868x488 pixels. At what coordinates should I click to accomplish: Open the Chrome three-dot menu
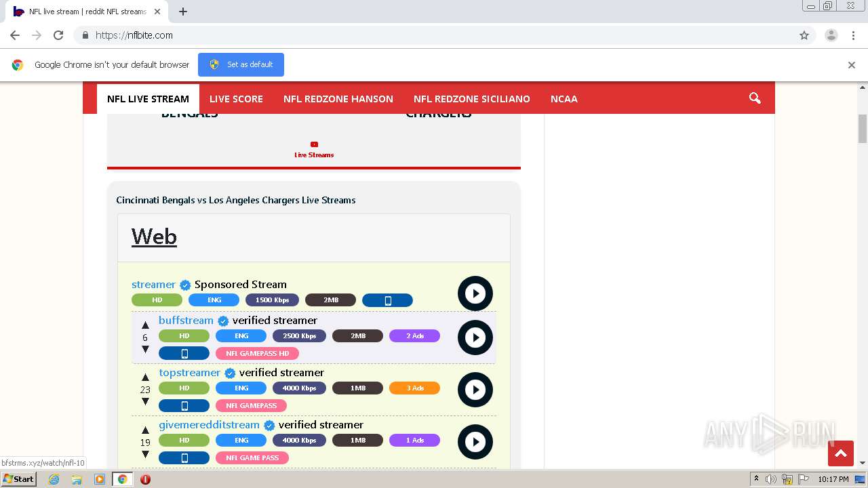click(x=853, y=35)
